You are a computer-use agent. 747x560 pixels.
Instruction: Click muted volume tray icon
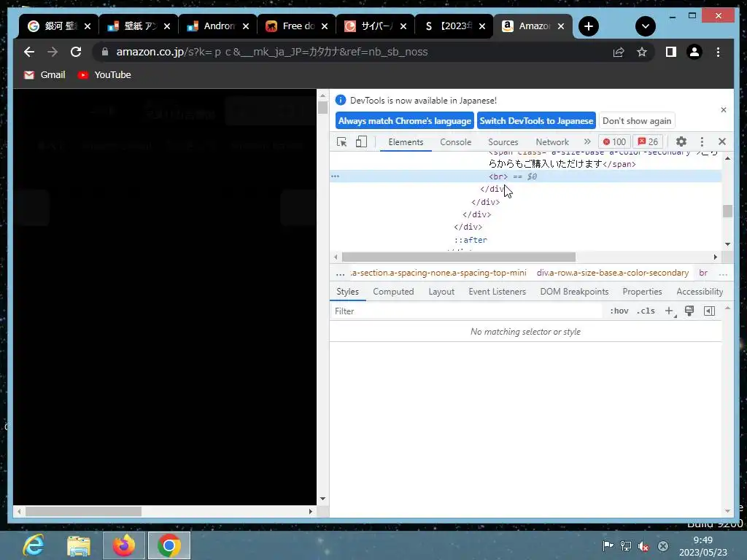click(643, 546)
